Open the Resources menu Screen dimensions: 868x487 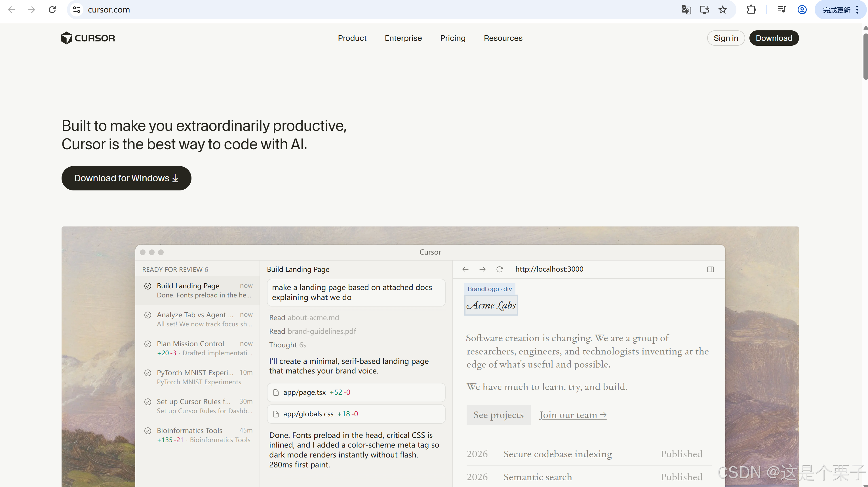pos(503,38)
